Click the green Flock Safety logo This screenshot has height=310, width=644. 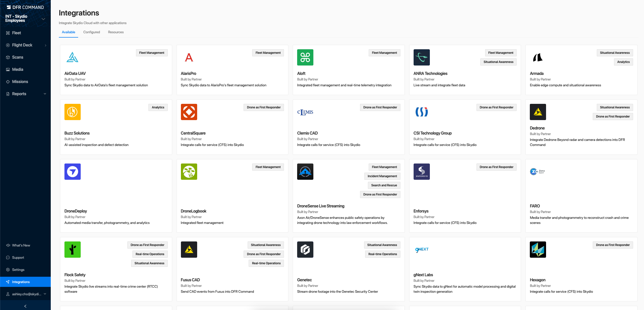(x=72, y=250)
